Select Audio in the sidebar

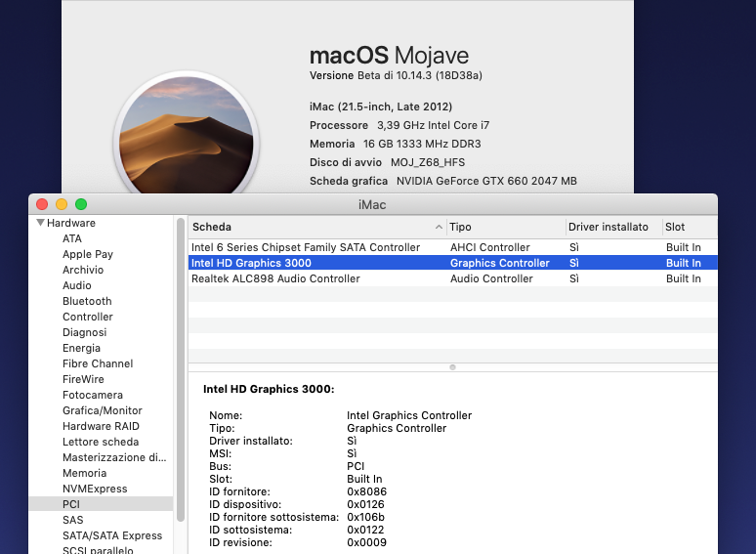(x=76, y=285)
